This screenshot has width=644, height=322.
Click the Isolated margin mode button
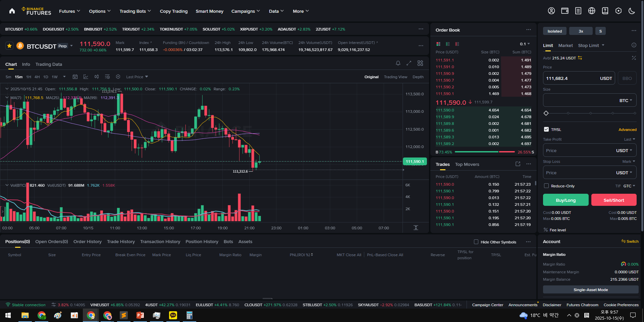555,31
